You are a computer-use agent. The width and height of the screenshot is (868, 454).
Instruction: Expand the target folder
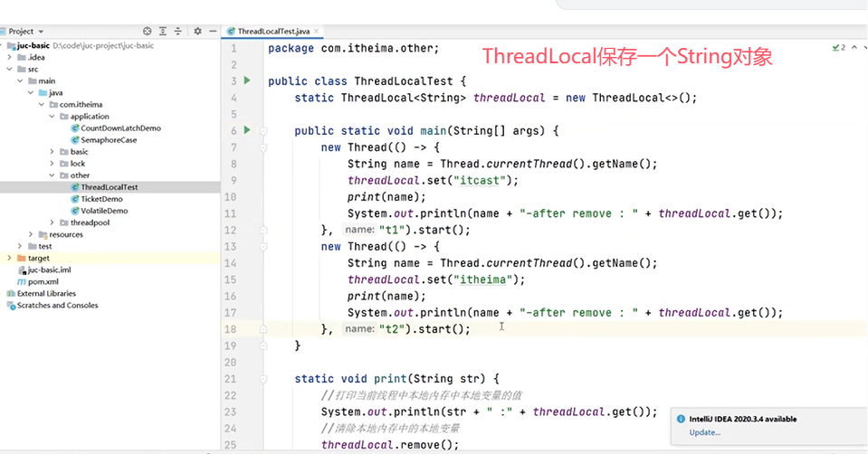coord(9,259)
